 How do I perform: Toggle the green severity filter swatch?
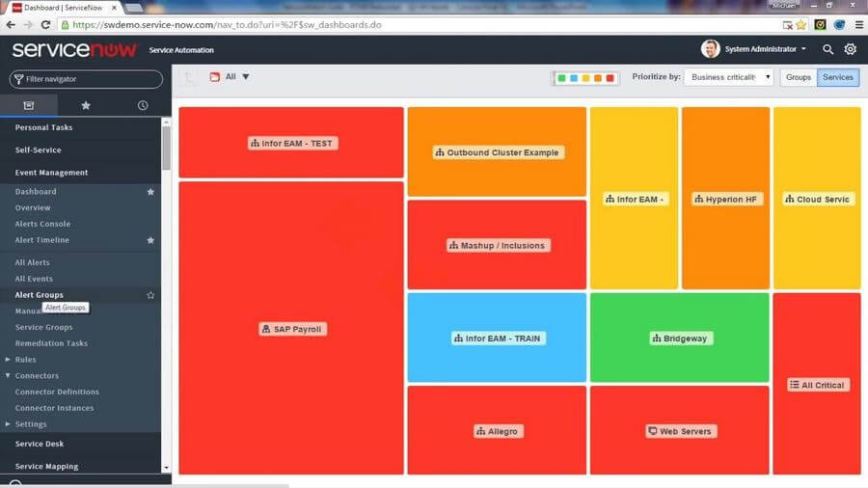pyautogui.click(x=561, y=78)
